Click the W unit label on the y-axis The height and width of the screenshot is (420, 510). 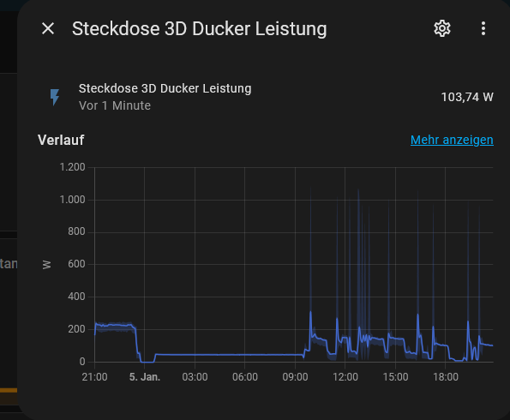click(46, 265)
